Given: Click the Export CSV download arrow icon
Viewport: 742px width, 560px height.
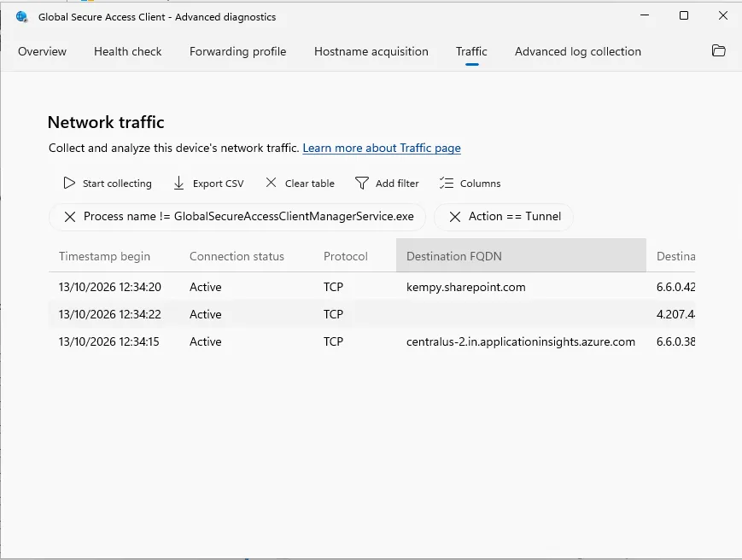Looking at the screenshot, I should (x=178, y=183).
